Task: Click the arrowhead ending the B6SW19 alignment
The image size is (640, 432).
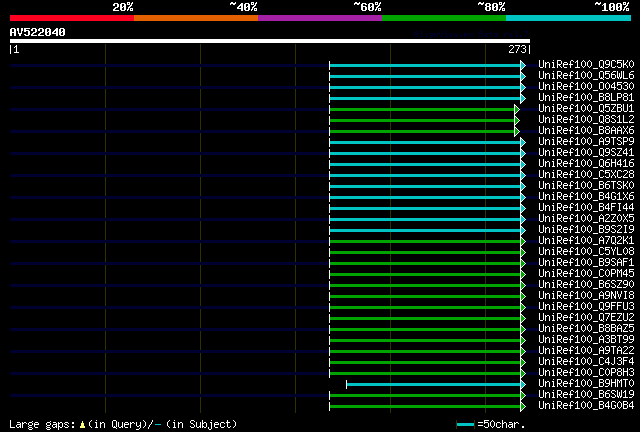Action: click(x=523, y=396)
